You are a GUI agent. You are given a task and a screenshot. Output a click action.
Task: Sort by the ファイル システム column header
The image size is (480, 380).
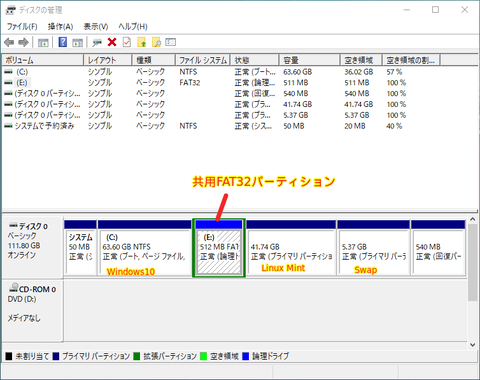(x=203, y=60)
